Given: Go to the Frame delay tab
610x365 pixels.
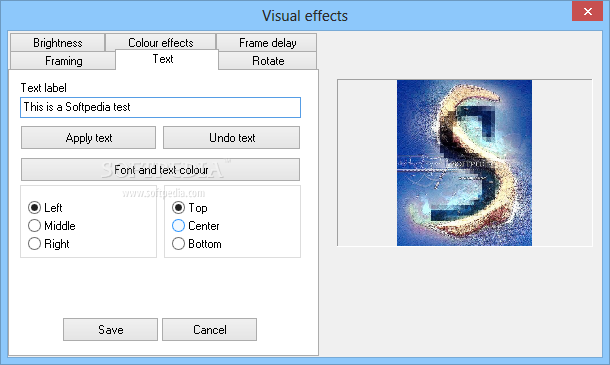Looking at the screenshot, I should [x=267, y=42].
